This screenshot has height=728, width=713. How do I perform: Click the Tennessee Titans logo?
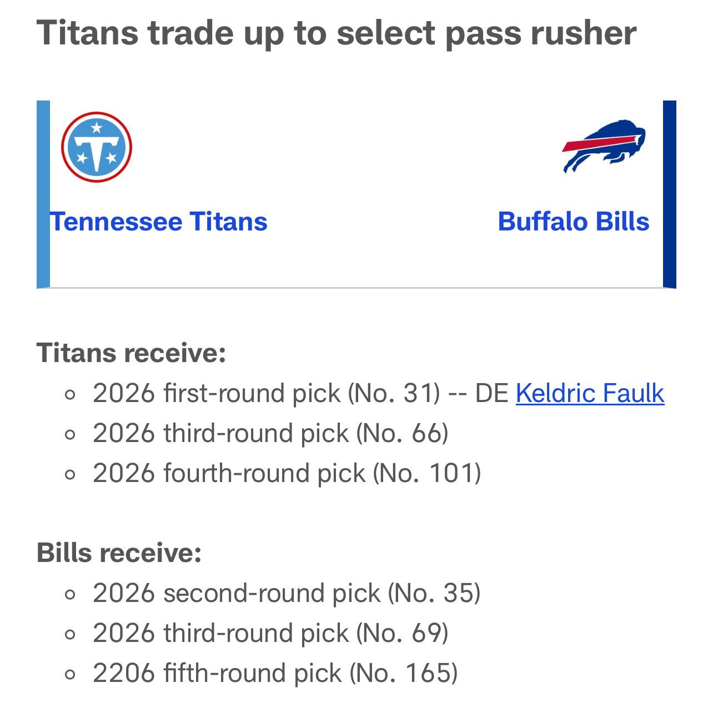(97, 147)
